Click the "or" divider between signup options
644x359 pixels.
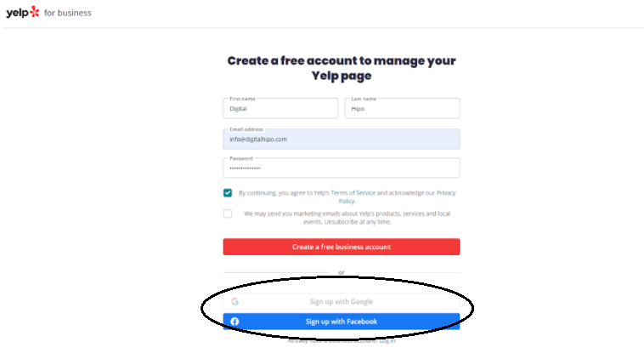(341, 273)
